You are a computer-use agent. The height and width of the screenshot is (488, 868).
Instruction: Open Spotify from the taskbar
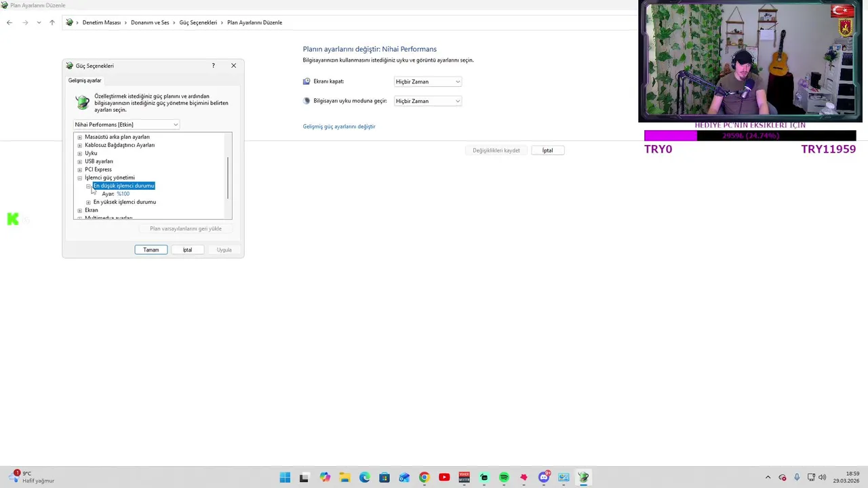pyautogui.click(x=504, y=477)
